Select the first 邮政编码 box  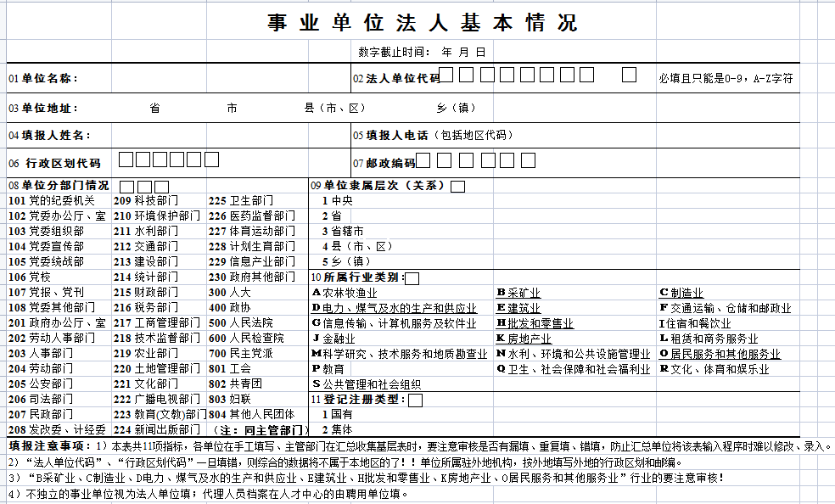click(423, 160)
